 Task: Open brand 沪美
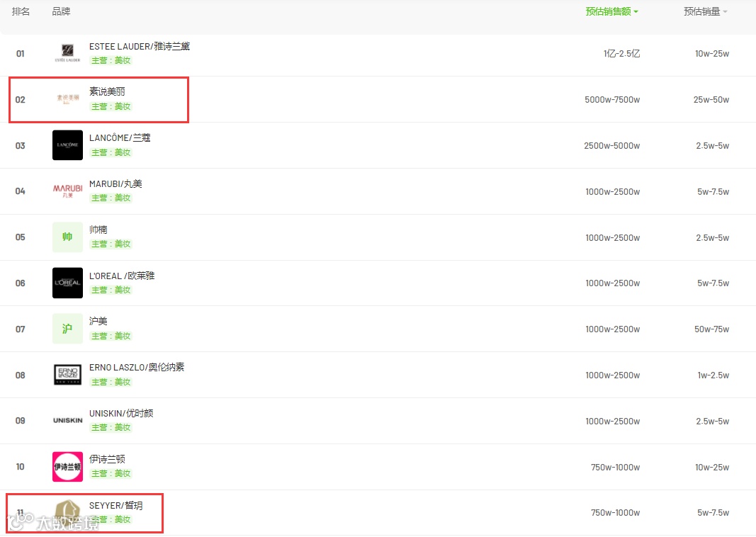pyautogui.click(x=98, y=321)
